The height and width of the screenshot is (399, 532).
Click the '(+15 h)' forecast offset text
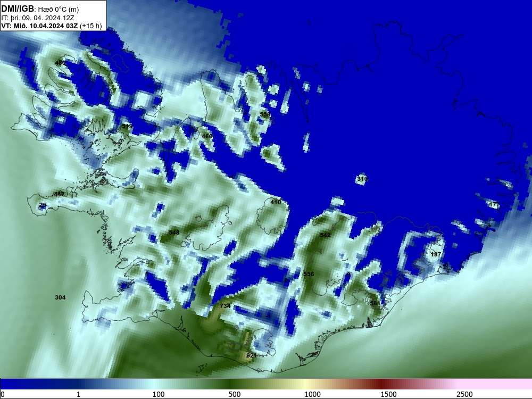click(x=91, y=26)
